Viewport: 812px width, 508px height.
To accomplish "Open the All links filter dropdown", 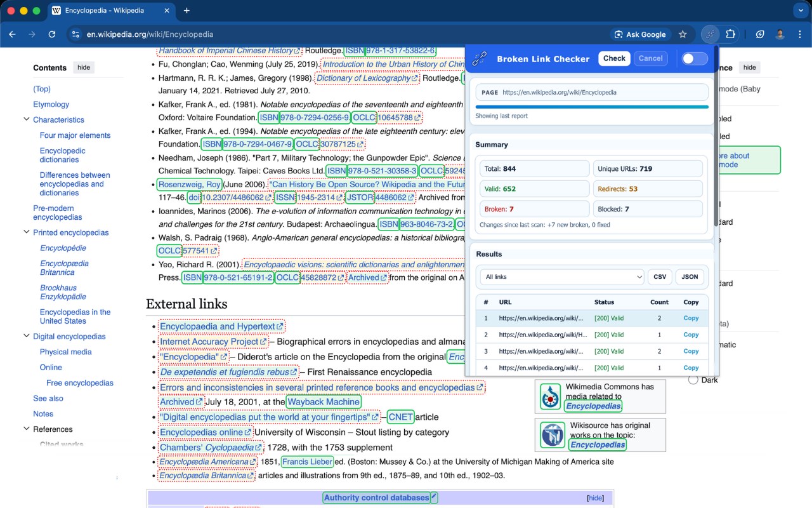I will [562, 277].
